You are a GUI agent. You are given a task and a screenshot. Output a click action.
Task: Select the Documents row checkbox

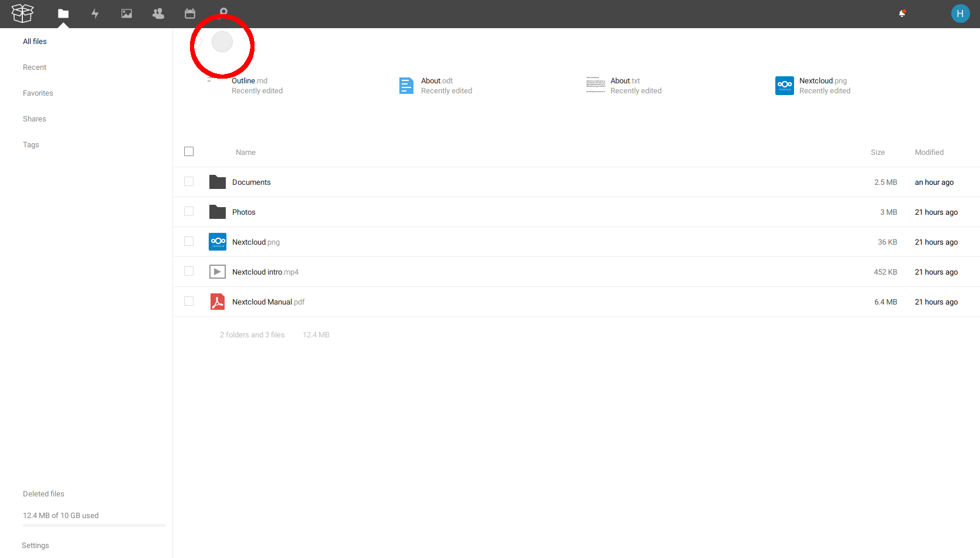point(189,181)
